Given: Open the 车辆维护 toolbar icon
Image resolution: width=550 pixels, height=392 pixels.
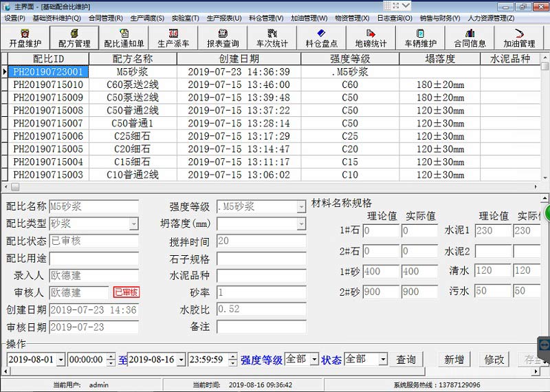Looking at the screenshot, I should point(420,38).
